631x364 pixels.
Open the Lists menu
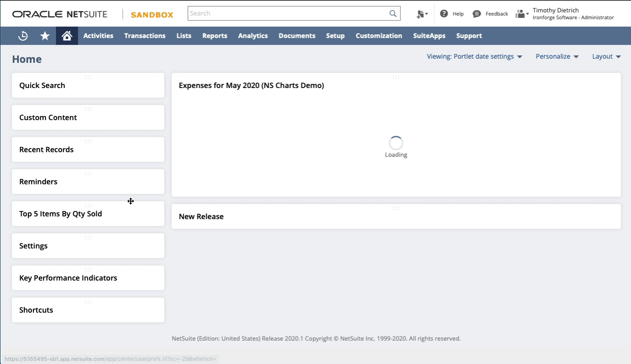tap(184, 36)
